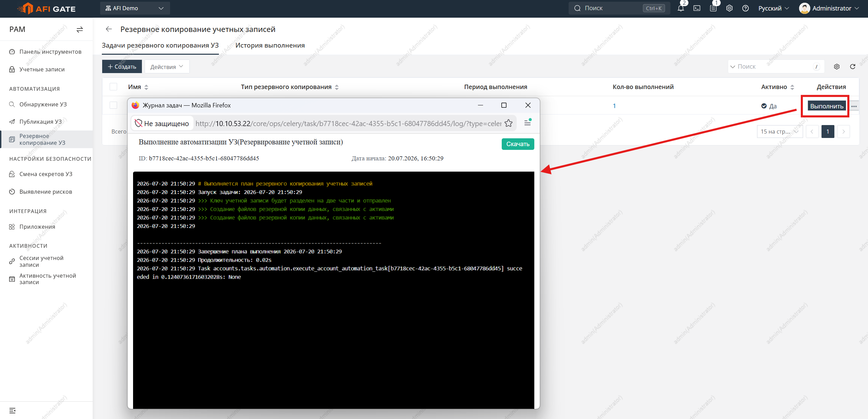Tick the first row checkbox
Viewport: 868px width, 419px height.
point(113,105)
